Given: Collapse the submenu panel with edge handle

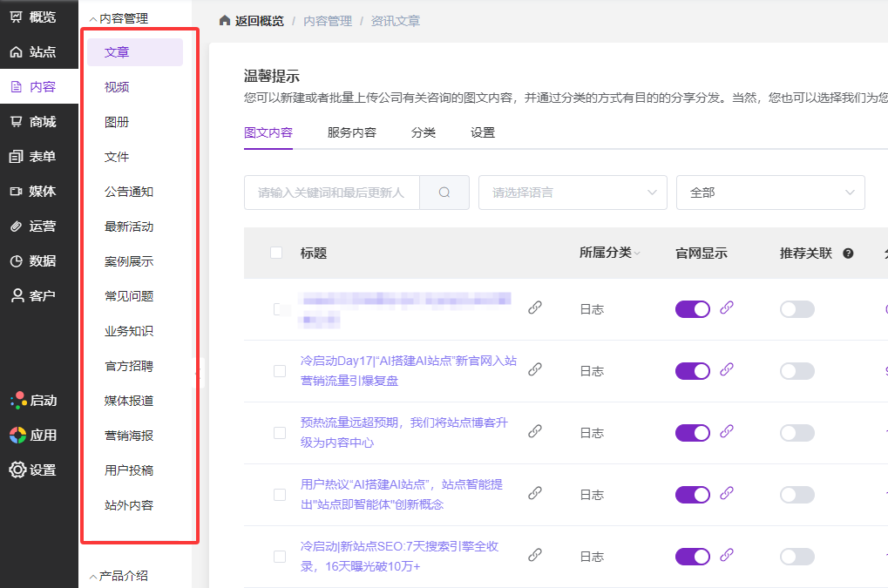Looking at the screenshot, I should coord(198,373).
